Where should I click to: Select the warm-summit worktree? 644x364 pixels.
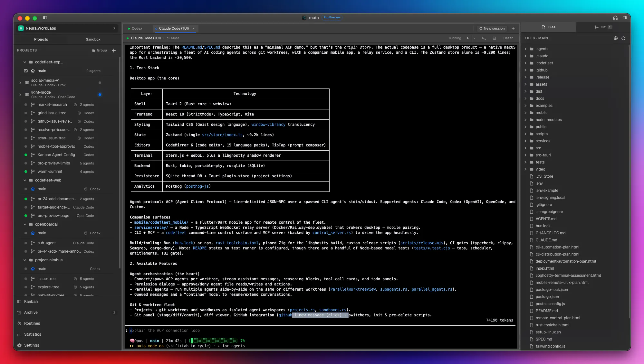point(50,172)
